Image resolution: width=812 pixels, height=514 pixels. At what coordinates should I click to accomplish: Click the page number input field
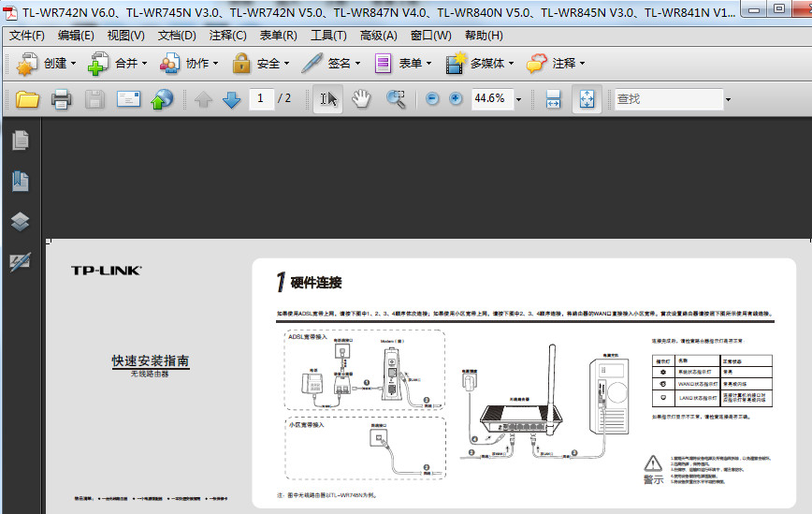[260, 98]
